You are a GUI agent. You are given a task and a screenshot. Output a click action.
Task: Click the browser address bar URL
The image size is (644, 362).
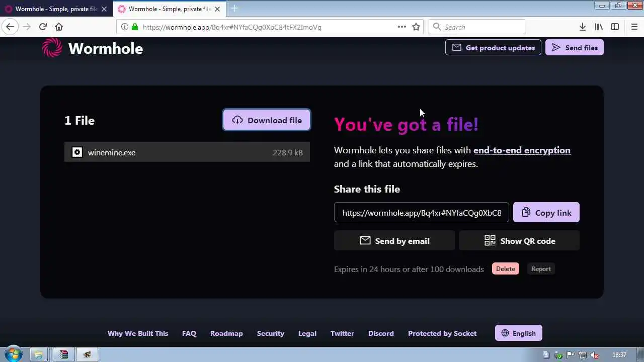pyautogui.click(x=232, y=27)
